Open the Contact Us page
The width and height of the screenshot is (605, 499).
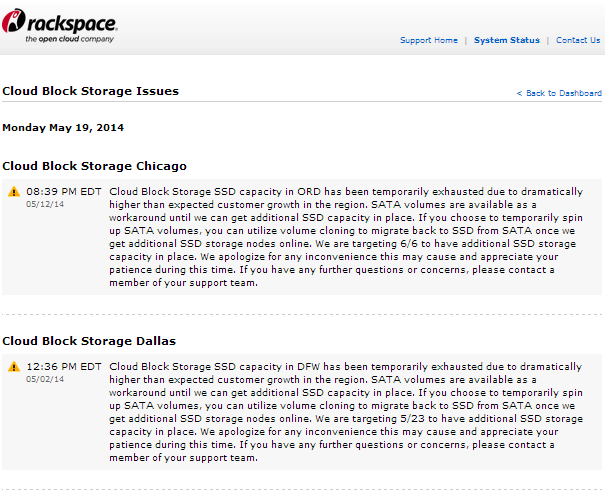578,40
